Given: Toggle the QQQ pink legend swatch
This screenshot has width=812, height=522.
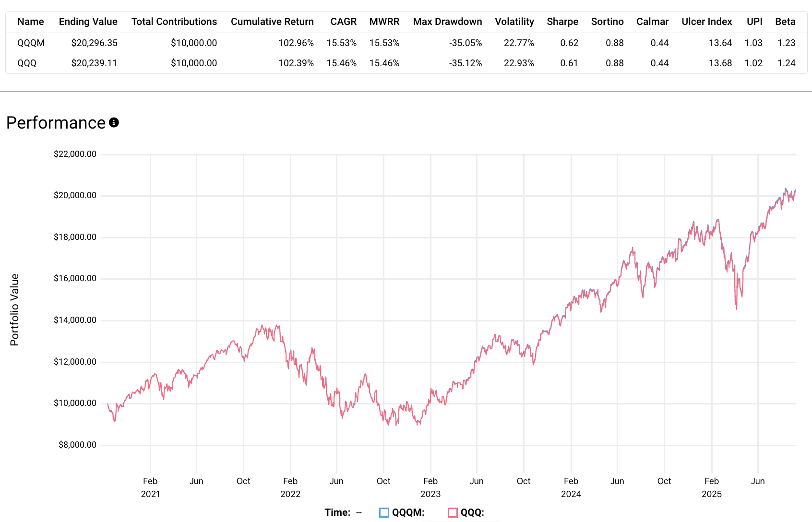Looking at the screenshot, I should click(x=453, y=512).
